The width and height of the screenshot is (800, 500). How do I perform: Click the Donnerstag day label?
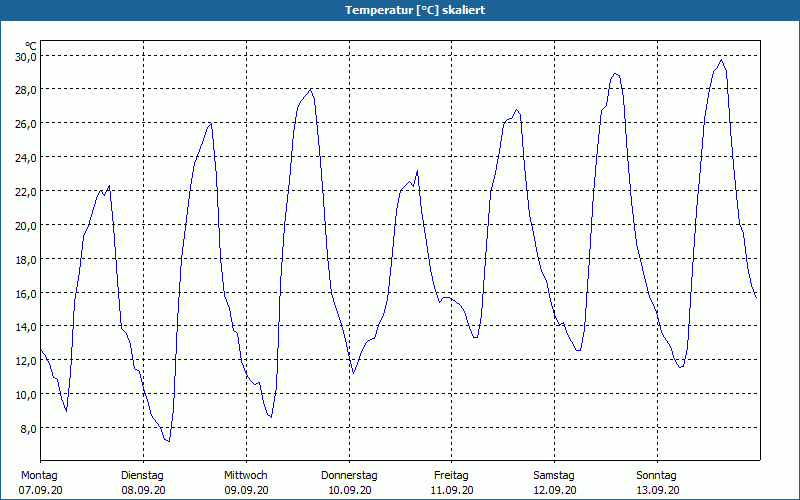(349, 476)
